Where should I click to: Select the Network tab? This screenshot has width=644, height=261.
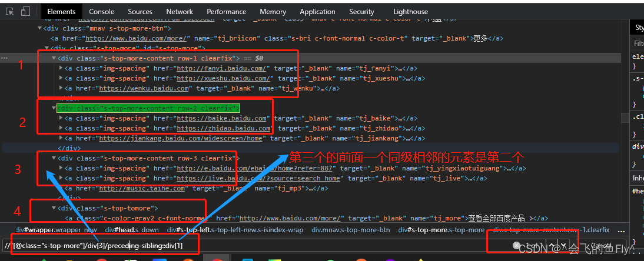click(x=180, y=12)
